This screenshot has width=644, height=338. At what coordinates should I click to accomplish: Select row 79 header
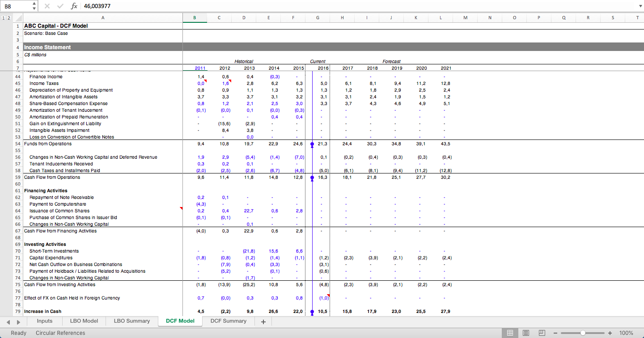click(x=17, y=312)
